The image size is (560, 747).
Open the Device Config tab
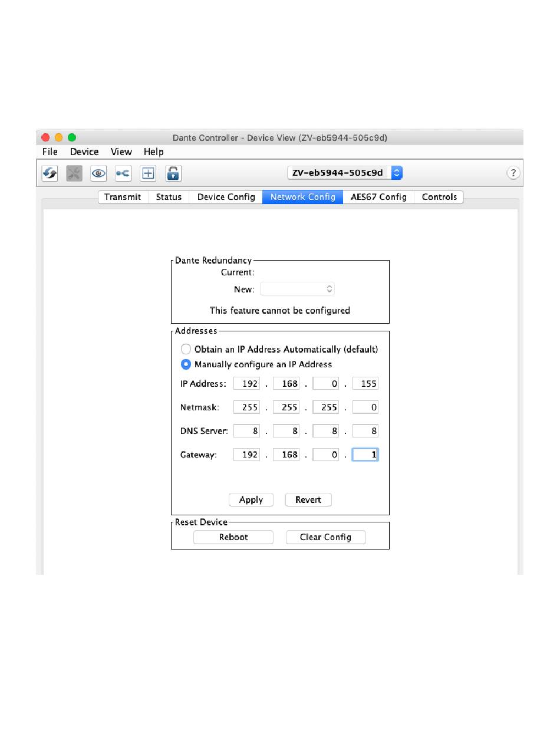pyautogui.click(x=226, y=197)
